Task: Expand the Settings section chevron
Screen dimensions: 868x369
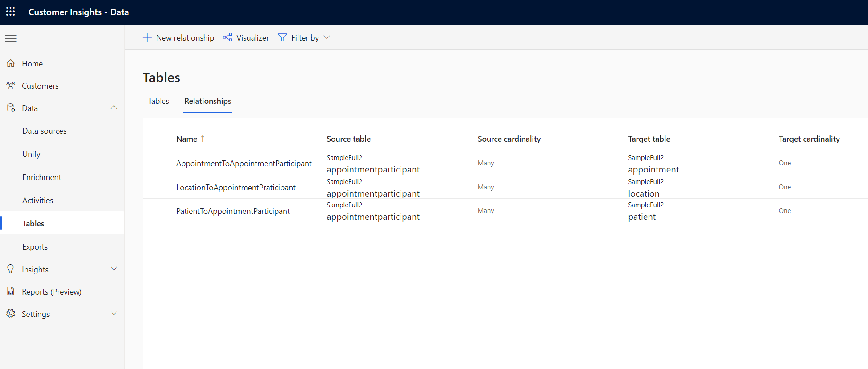Action: click(x=114, y=313)
